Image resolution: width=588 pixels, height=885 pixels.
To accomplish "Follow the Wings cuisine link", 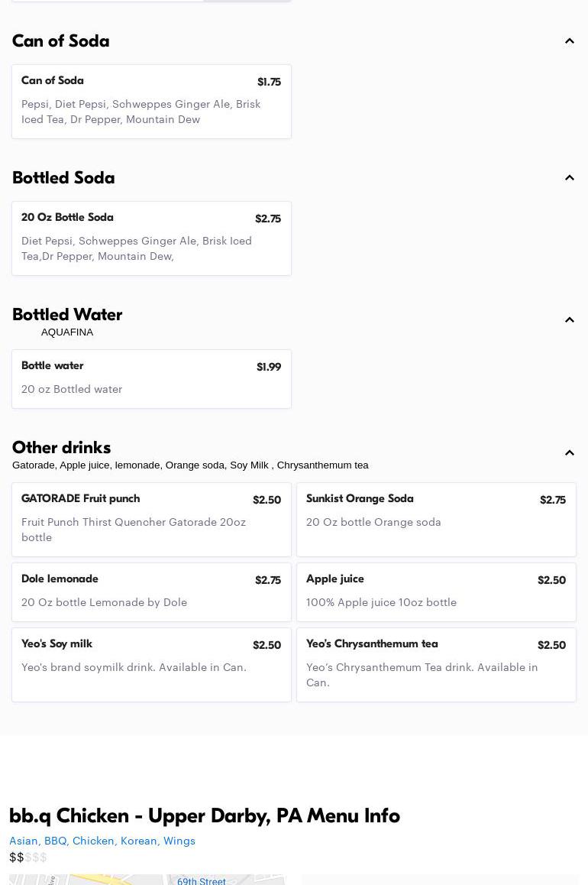I will [x=179, y=841].
